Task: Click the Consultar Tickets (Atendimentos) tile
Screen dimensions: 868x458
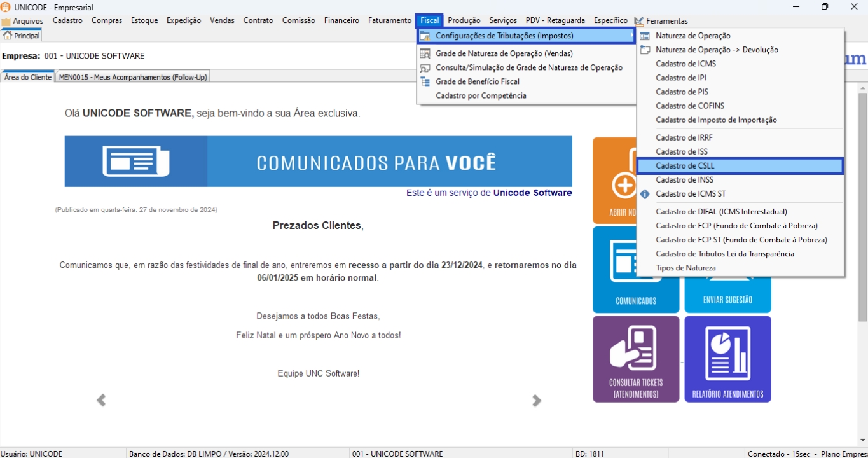Action: coord(635,359)
